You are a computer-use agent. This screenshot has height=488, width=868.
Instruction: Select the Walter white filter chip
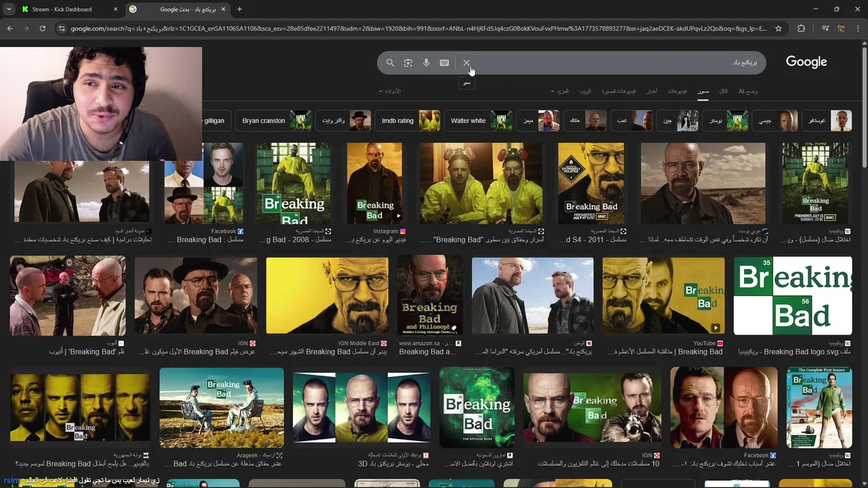click(477, 121)
